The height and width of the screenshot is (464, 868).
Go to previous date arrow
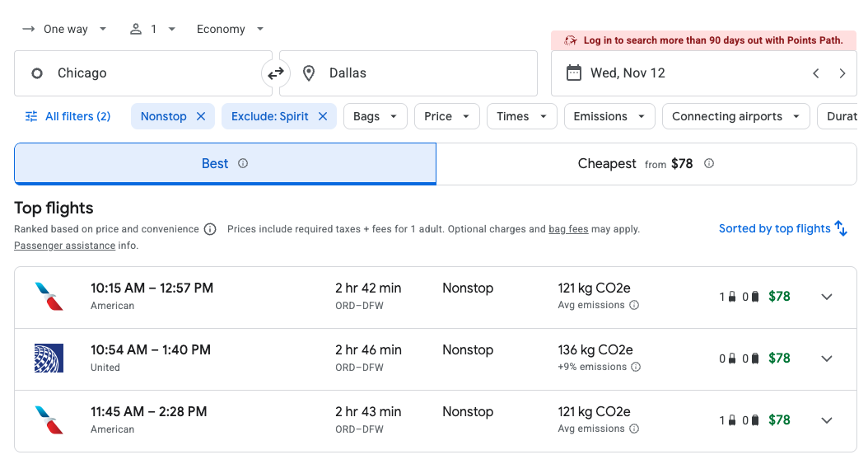tap(816, 73)
